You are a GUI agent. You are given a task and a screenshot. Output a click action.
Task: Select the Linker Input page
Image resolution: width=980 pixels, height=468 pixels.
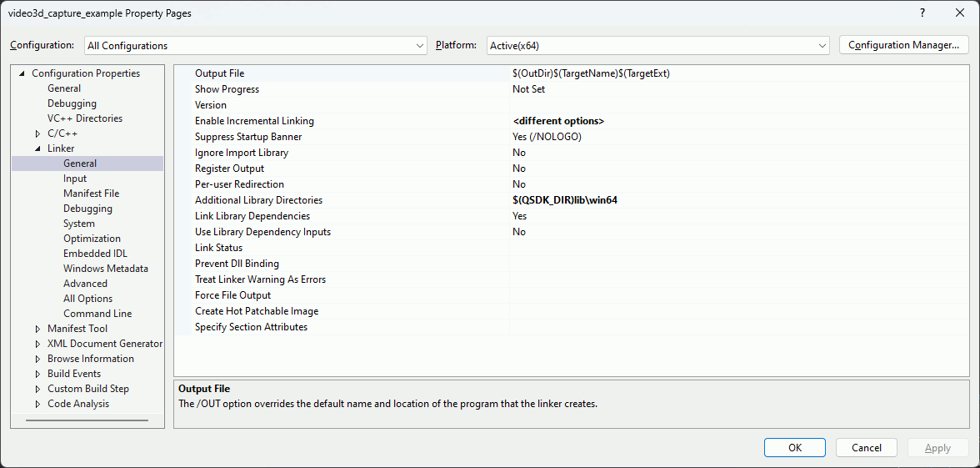tap(75, 179)
